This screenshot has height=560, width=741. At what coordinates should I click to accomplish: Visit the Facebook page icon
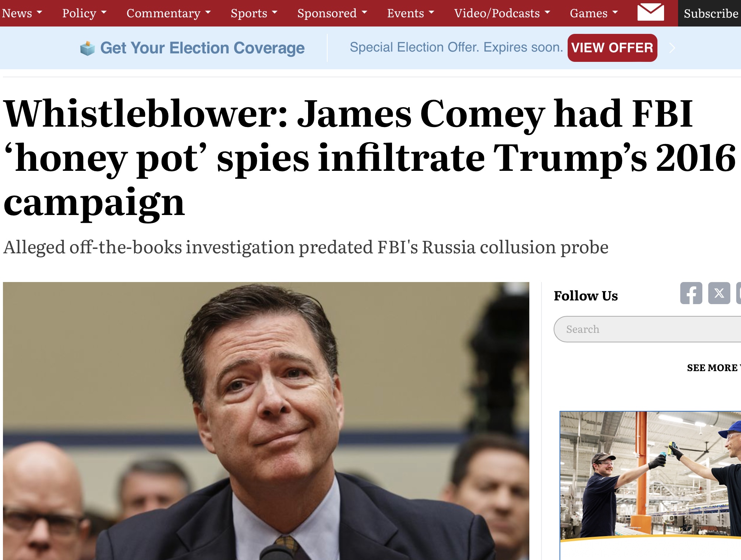click(691, 293)
